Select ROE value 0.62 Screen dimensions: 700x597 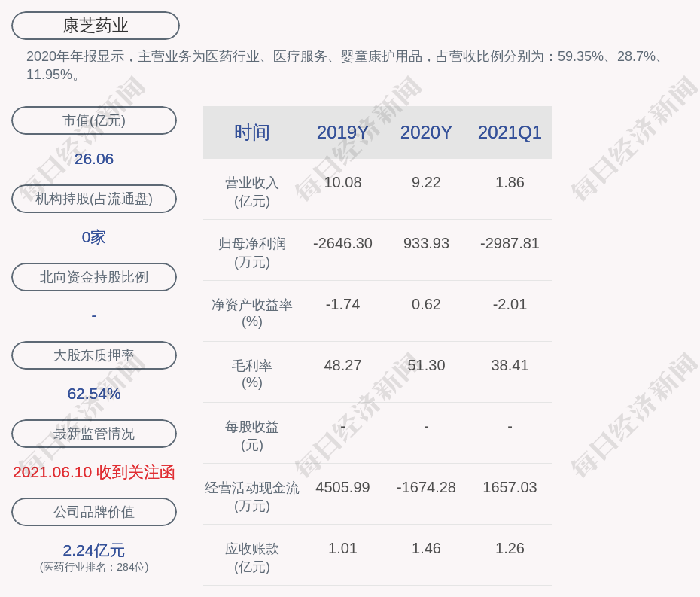[x=426, y=305]
